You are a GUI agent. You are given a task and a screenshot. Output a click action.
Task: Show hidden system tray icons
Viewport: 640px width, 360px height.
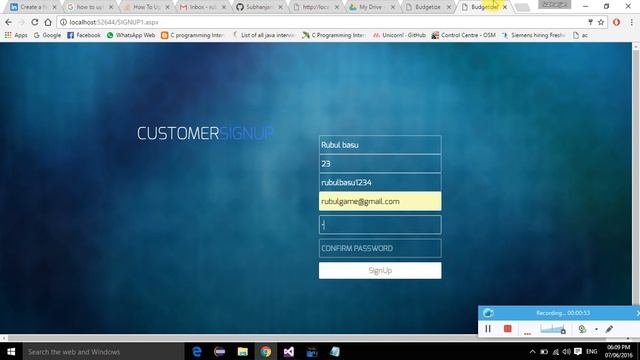click(532, 351)
